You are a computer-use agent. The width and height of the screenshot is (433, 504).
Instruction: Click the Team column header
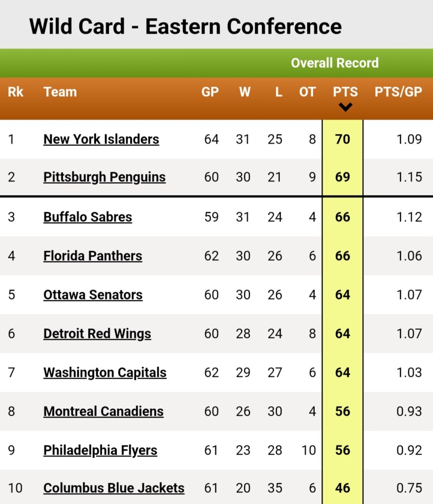[60, 92]
